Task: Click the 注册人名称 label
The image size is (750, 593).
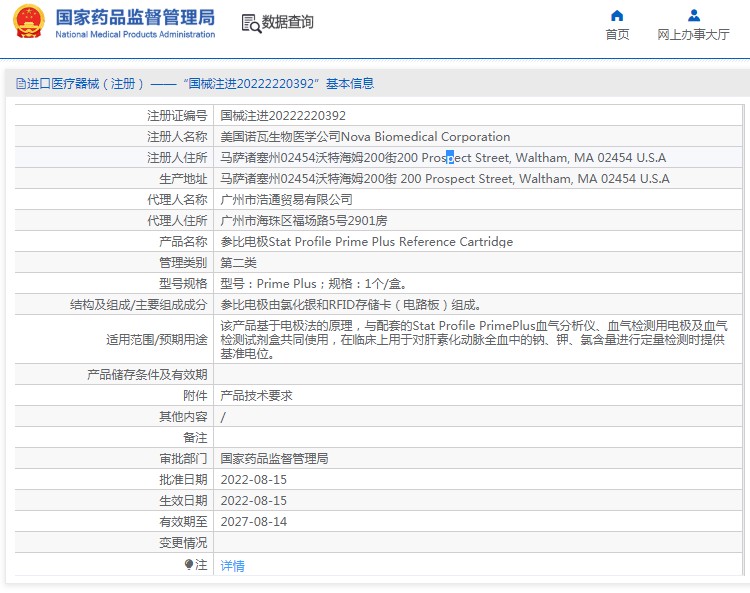Action: [x=177, y=137]
